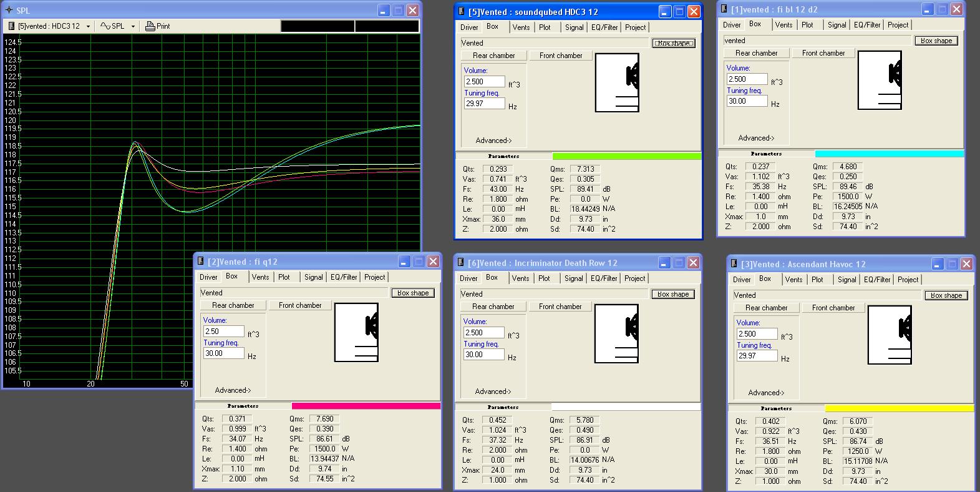Open EQ/Filter tab in Ascendant Havoc 12 window
This screenshot has width=980, height=492.
pyautogui.click(x=877, y=280)
